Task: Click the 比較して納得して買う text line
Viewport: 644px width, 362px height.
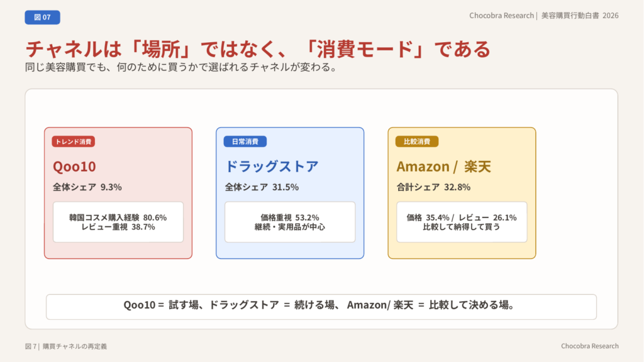Action: click(462, 227)
